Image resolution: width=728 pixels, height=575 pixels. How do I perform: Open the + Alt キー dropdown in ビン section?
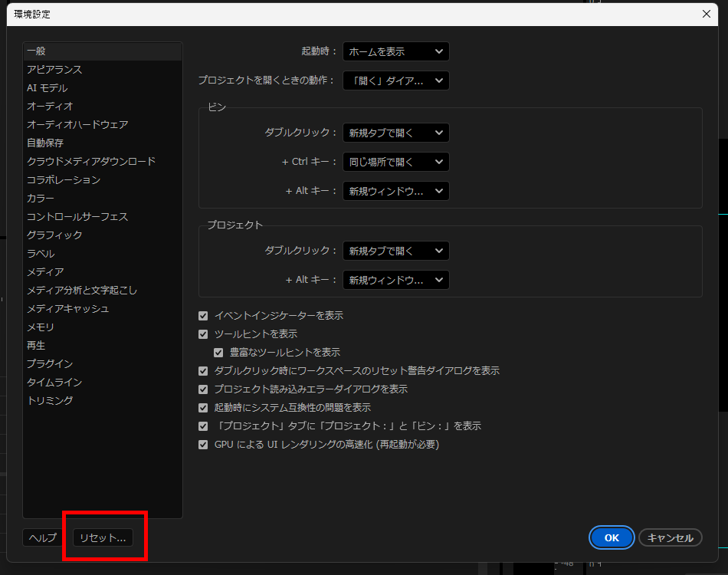(x=395, y=191)
